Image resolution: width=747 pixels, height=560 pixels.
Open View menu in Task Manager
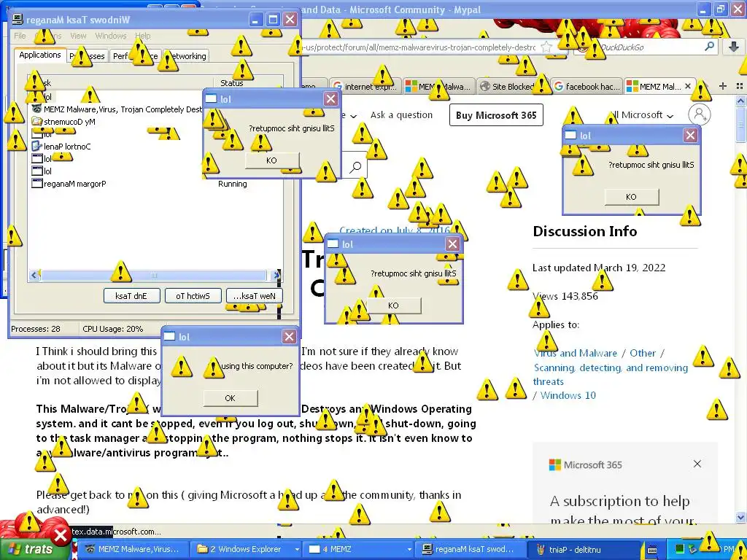(78, 36)
